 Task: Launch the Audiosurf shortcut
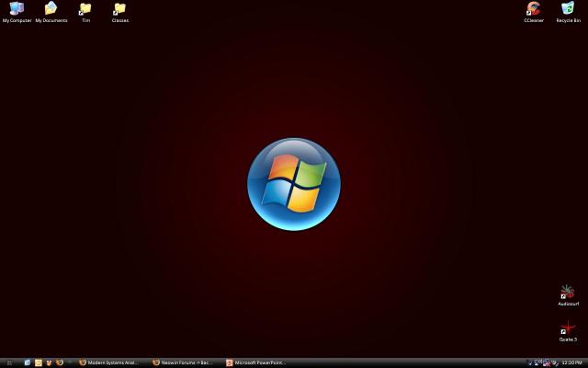tap(568, 295)
